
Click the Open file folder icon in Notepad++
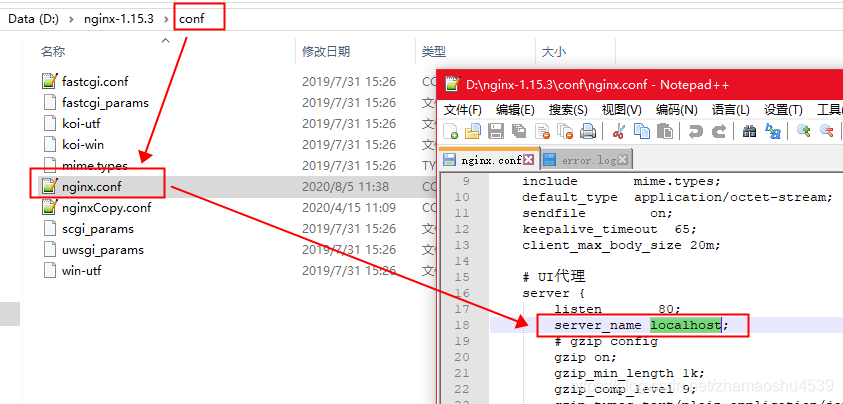[x=473, y=131]
